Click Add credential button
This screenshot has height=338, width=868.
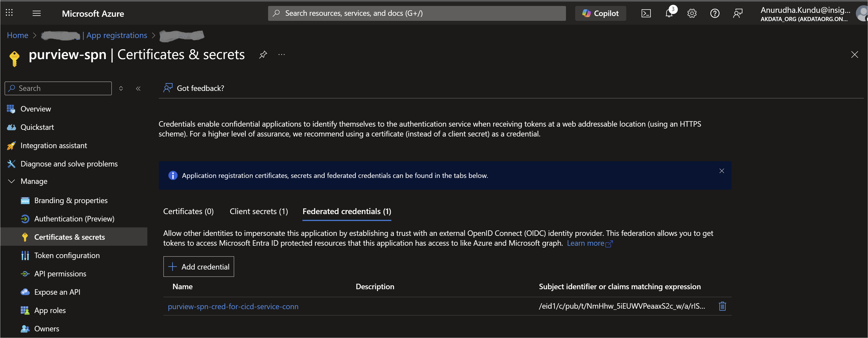pyautogui.click(x=199, y=267)
